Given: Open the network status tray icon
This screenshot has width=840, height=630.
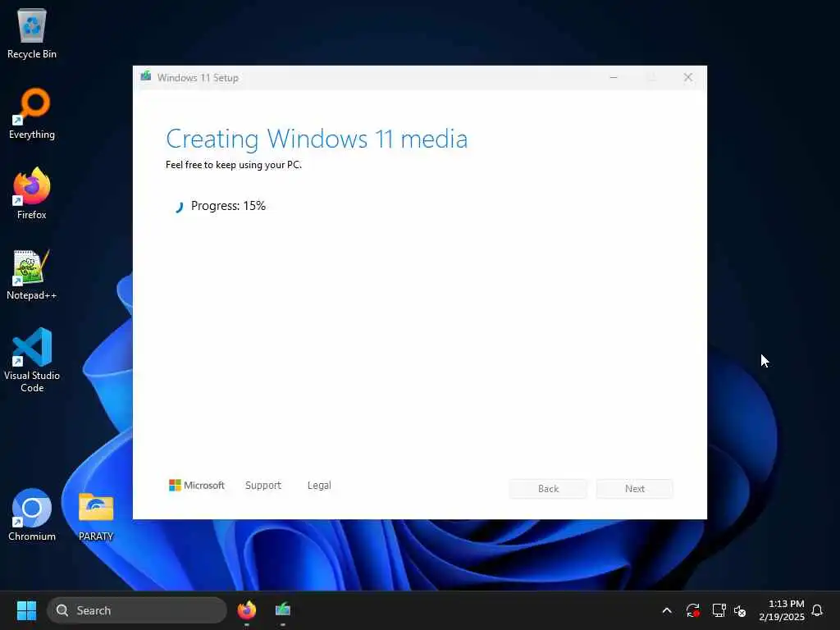Looking at the screenshot, I should (x=719, y=610).
